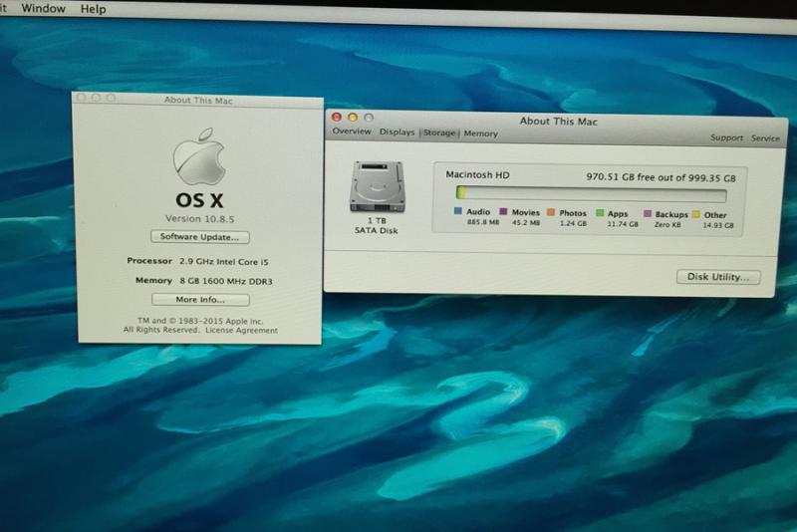Launch Disk Utility from Storage pane

pyautogui.click(x=718, y=277)
